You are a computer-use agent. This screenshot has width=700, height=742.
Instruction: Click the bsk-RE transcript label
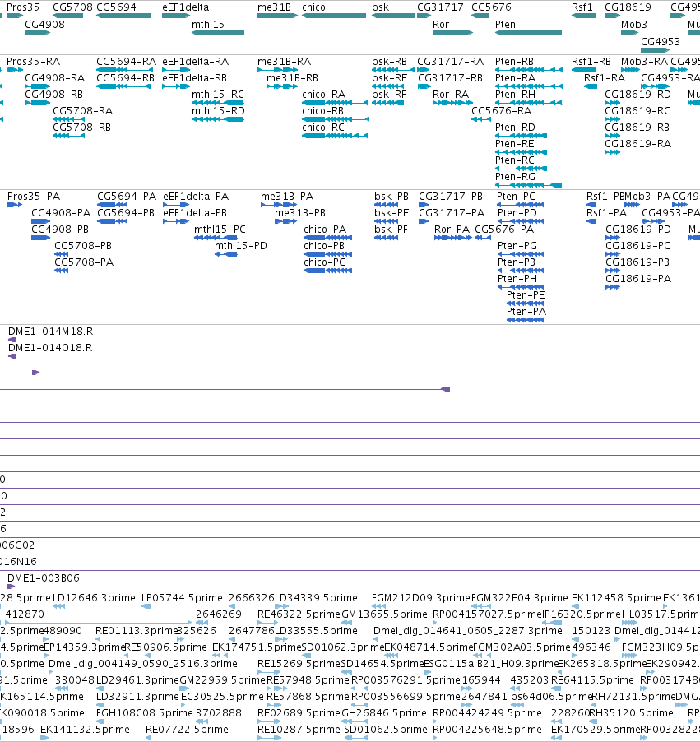pos(390,78)
